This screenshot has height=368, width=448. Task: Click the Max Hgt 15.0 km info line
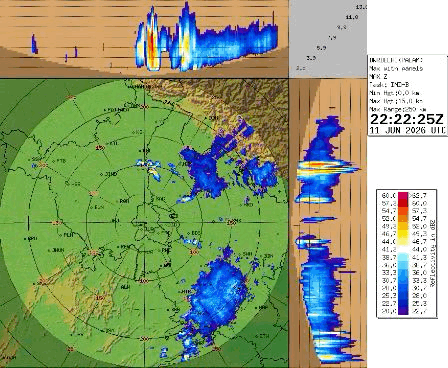[396, 101]
